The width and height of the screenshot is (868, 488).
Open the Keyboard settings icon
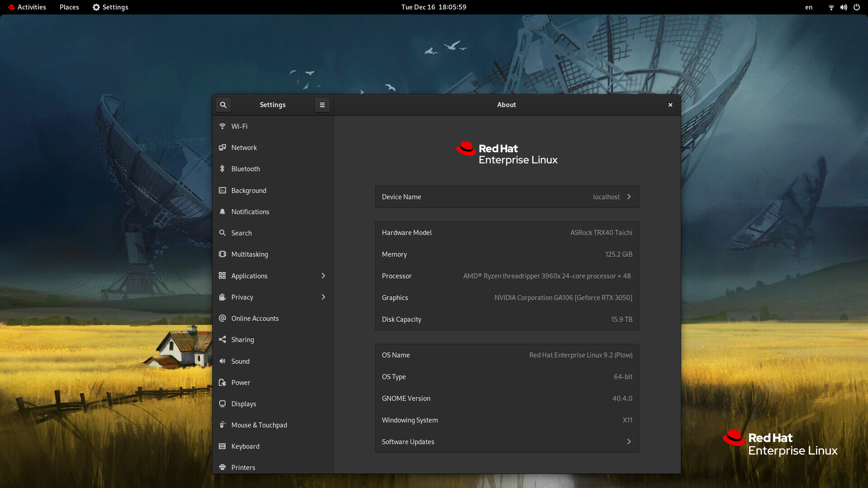pyautogui.click(x=222, y=446)
